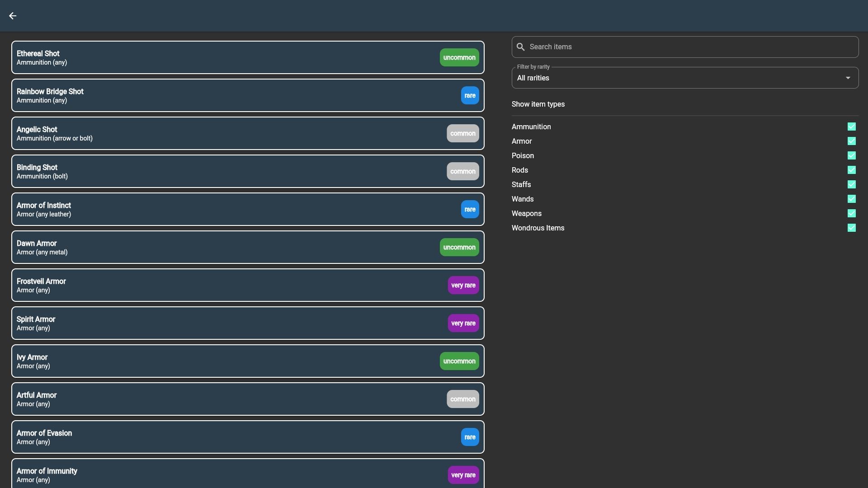868x488 pixels.
Task: Toggle the Staffs item type checkbox
Action: [x=851, y=184]
